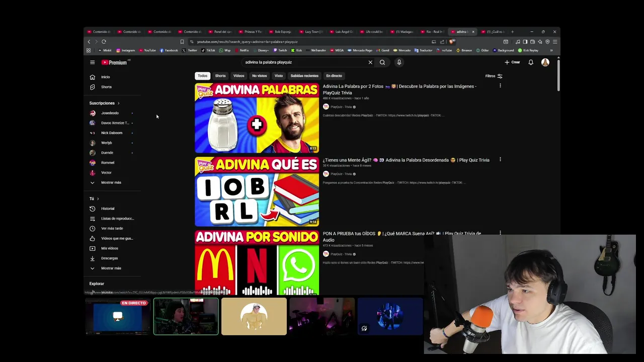The height and width of the screenshot is (362, 644).
Task: Open more options for Adivina La Palabra por 2 Fotos
Action: pyautogui.click(x=500, y=86)
